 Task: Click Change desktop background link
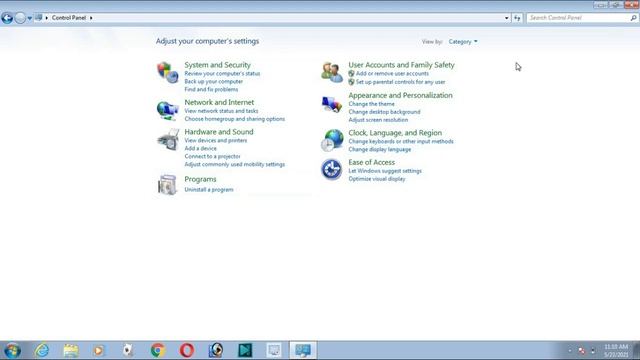coord(384,112)
